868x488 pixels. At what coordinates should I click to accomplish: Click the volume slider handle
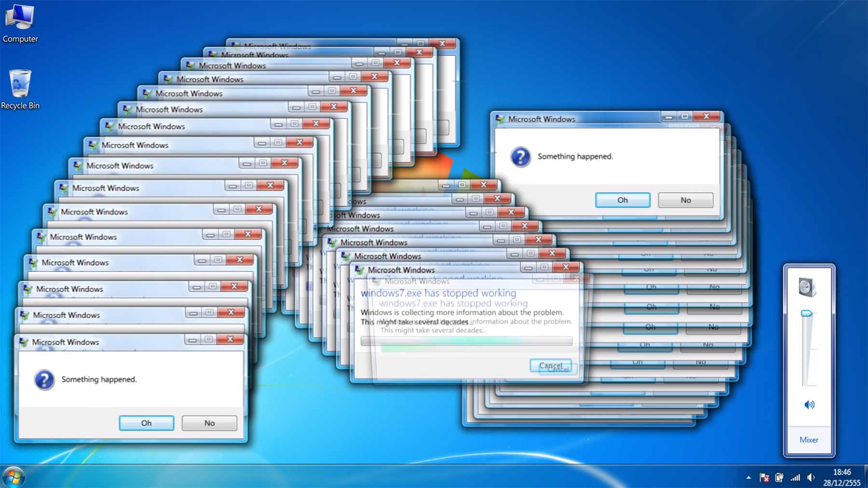(807, 313)
